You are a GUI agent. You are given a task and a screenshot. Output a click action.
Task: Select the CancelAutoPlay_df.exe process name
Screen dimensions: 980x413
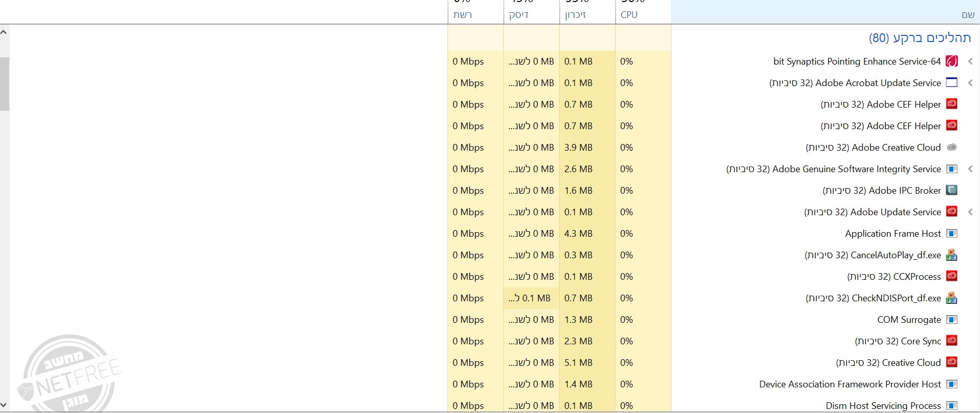pos(873,255)
